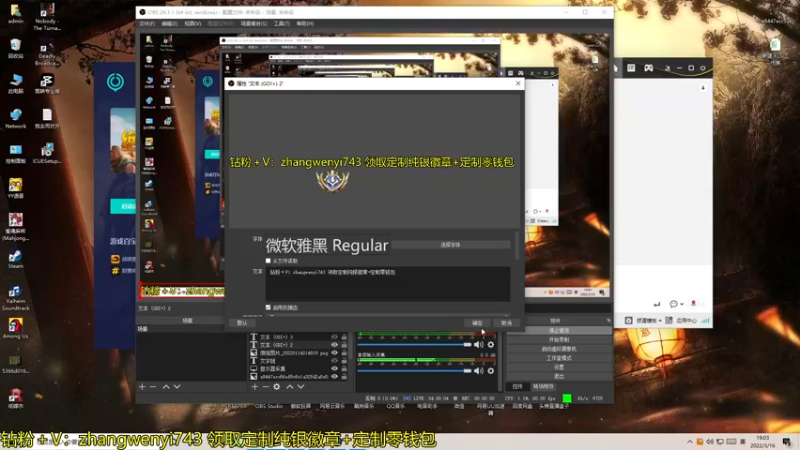Remove the scene with the minus icon
This screenshot has height=450, width=800.
point(153,387)
